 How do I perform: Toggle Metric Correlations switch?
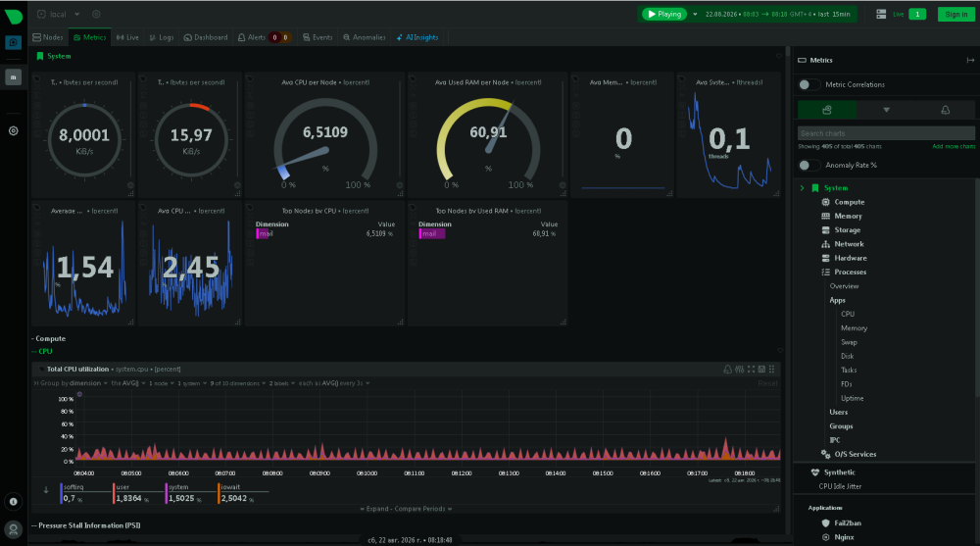tap(808, 84)
